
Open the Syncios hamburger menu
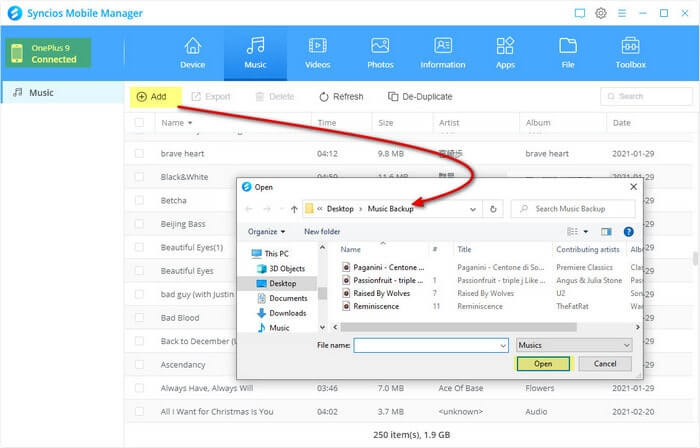tap(622, 13)
